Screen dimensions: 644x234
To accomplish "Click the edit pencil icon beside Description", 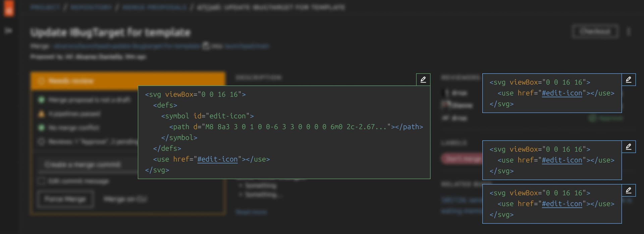I will point(423,80).
